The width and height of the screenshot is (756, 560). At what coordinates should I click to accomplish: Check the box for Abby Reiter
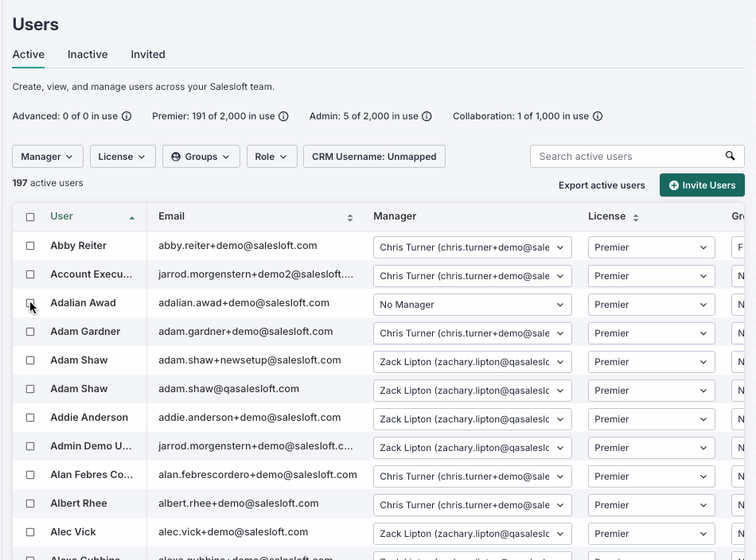tap(30, 246)
